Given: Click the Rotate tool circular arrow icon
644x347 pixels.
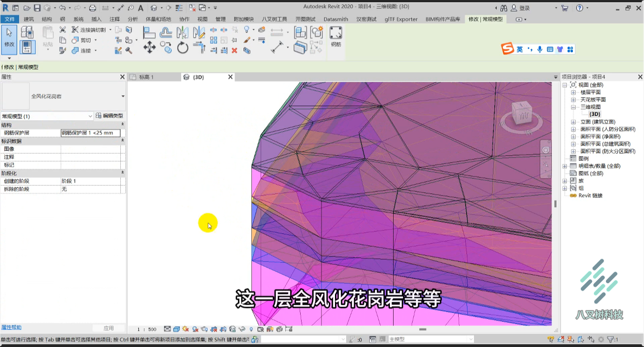Looking at the screenshot, I should click(x=183, y=47).
